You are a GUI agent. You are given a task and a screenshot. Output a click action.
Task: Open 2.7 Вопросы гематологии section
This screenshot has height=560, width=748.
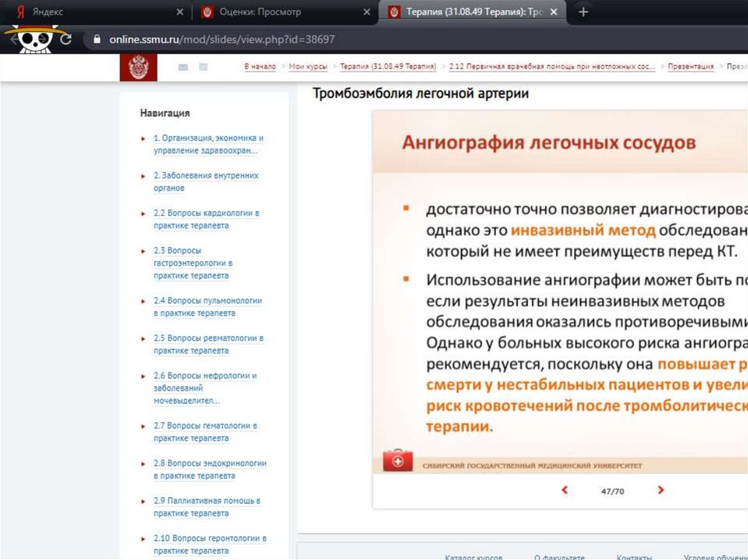[205, 431]
